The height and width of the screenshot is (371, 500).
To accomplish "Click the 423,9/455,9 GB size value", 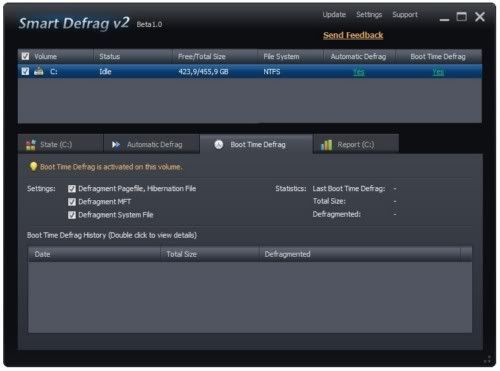I will tap(203, 72).
